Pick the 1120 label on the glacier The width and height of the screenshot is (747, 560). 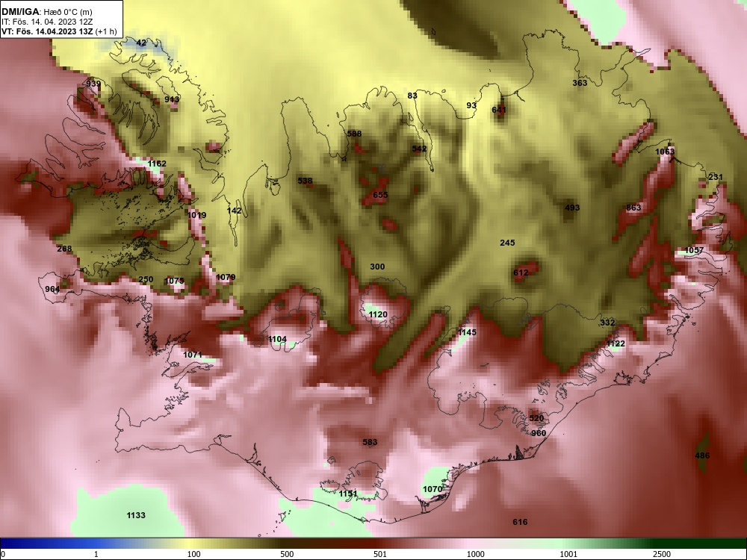click(378, 314)
